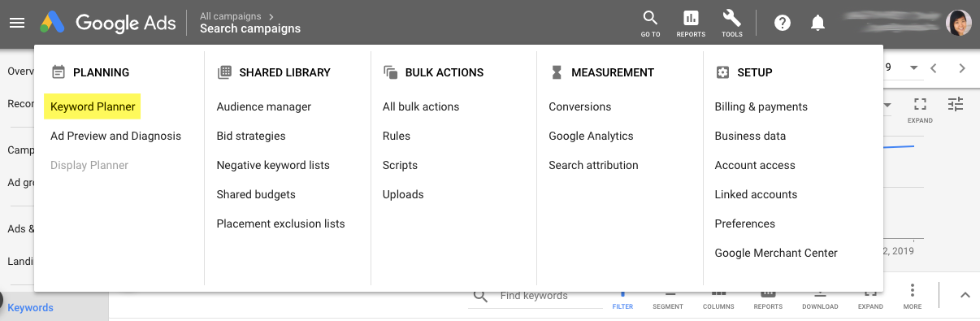Open Audience manager in Shared Library
The height and width of the screenshot is (321, 980).
click(264, 106)
